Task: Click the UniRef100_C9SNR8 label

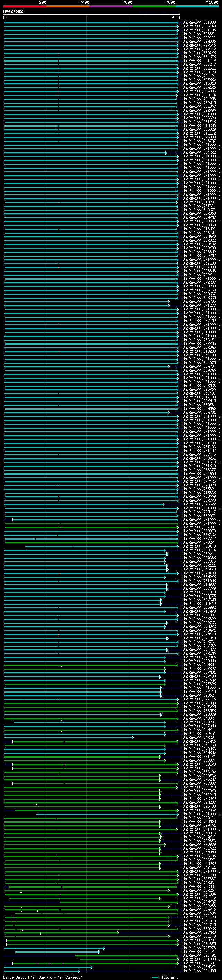Action: click(x=199, y=933)
